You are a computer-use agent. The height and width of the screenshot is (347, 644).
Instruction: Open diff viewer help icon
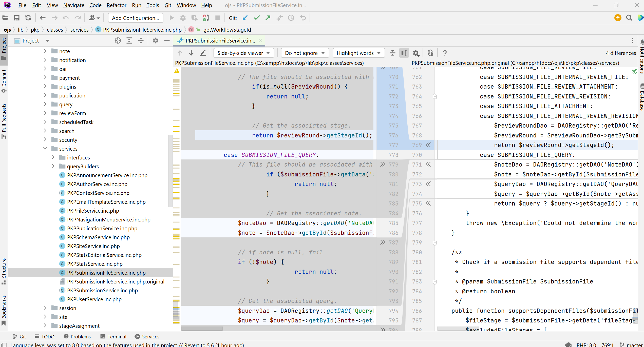tap(445, 53)
